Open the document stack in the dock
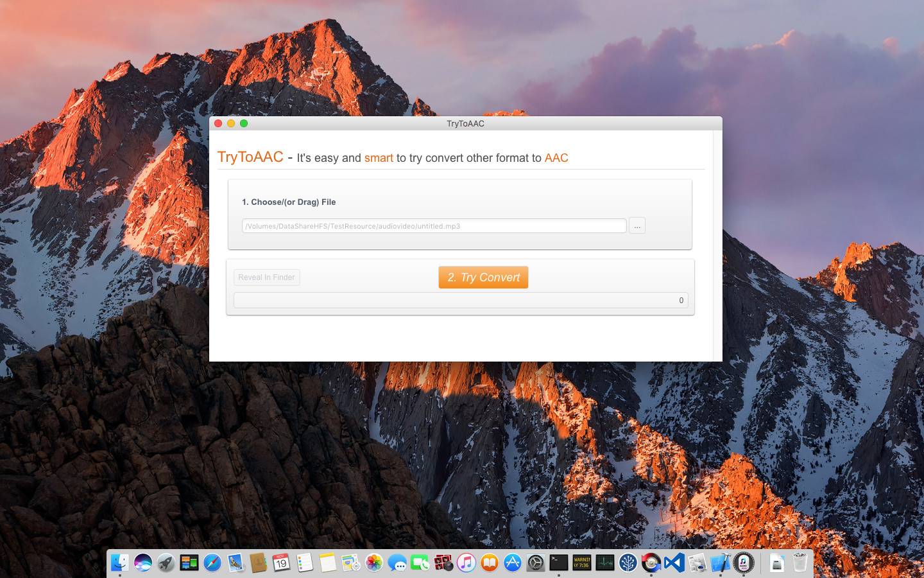 click(x=776, y=563)
